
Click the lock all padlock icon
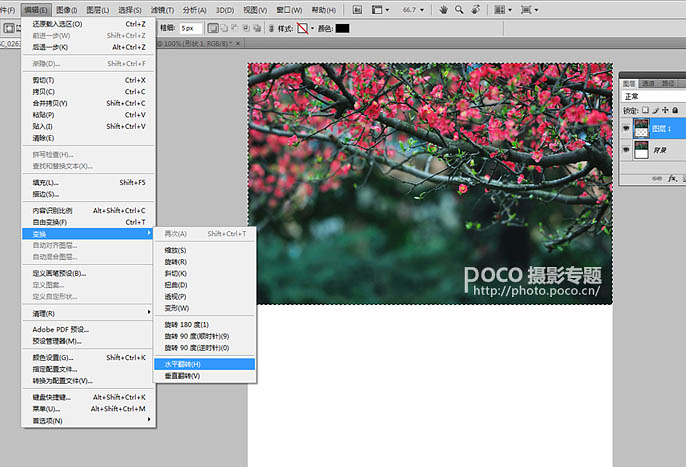pyautogui.click(x=677, y=110)
